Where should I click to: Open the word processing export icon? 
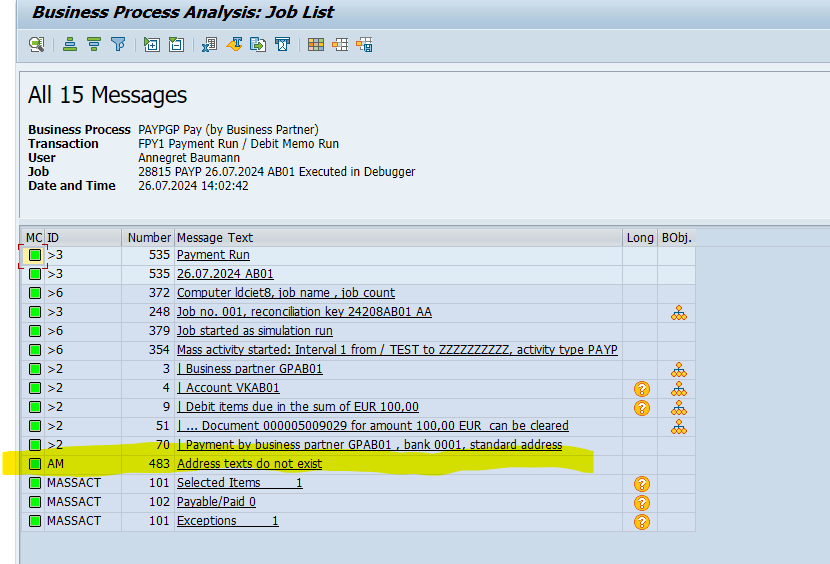click(x=234, y=44)
